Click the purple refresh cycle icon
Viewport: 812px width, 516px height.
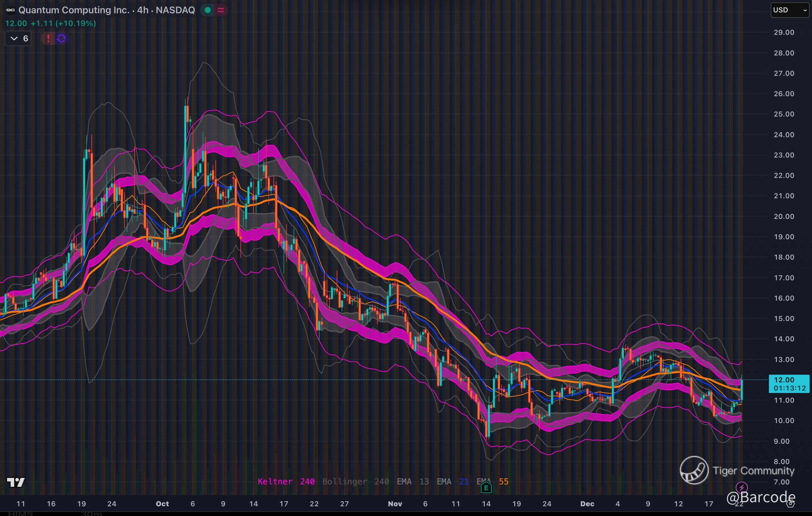61,38
